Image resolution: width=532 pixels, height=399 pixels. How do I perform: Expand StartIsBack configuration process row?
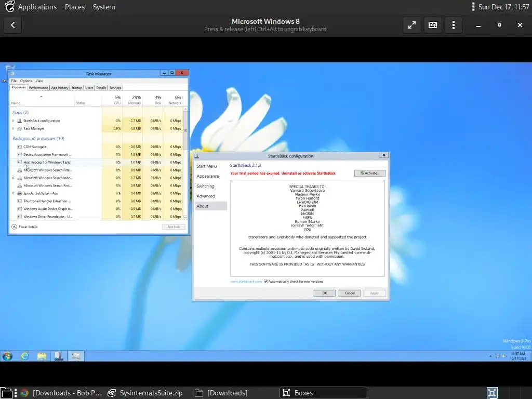point(13,121)
